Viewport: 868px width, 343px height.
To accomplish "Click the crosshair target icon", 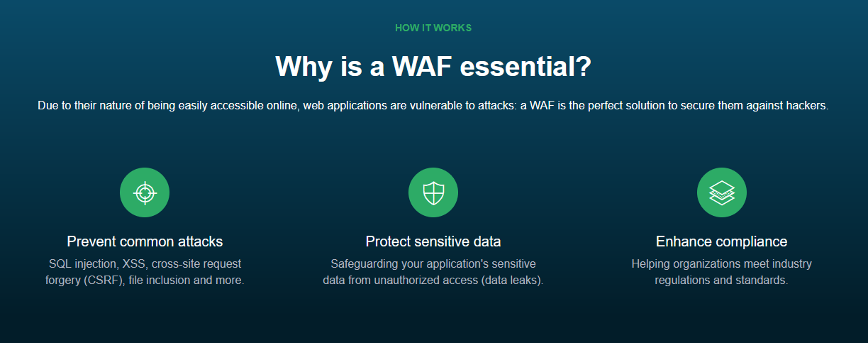I will [x=145, y=192].
